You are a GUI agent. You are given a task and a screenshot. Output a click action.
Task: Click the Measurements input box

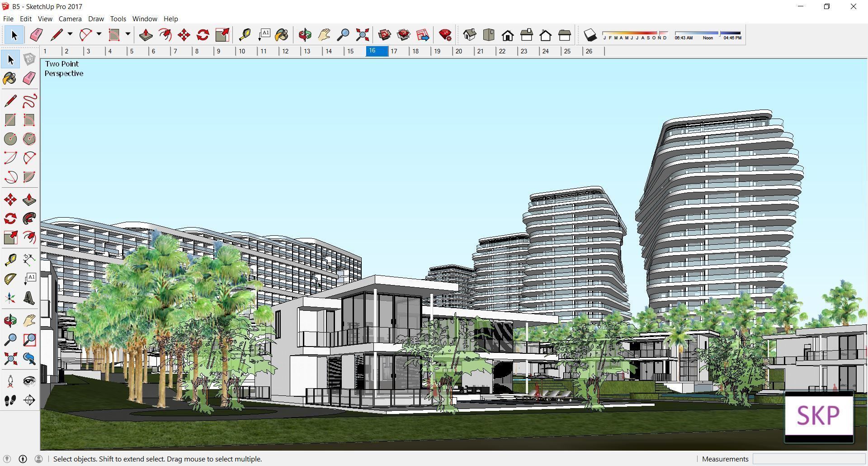[809, 459]
